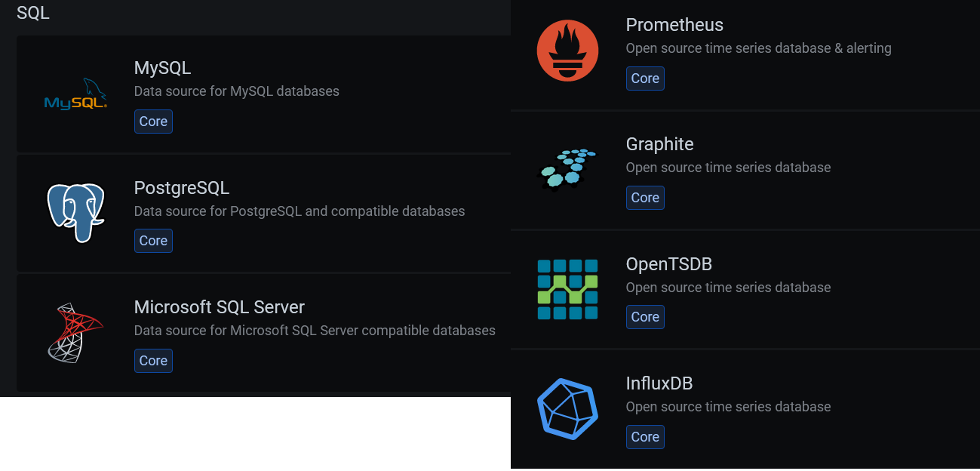Click 'Data source for Microsoft SQL Server compatible databases'
Image resolution: width=980 pixels, height=471 pixels.
pos(315,331)
